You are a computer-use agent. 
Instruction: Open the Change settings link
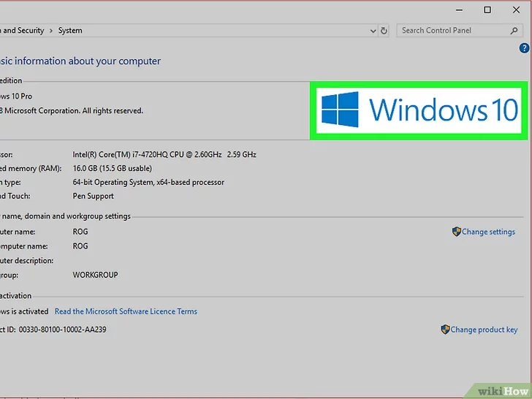click(488, 232)
